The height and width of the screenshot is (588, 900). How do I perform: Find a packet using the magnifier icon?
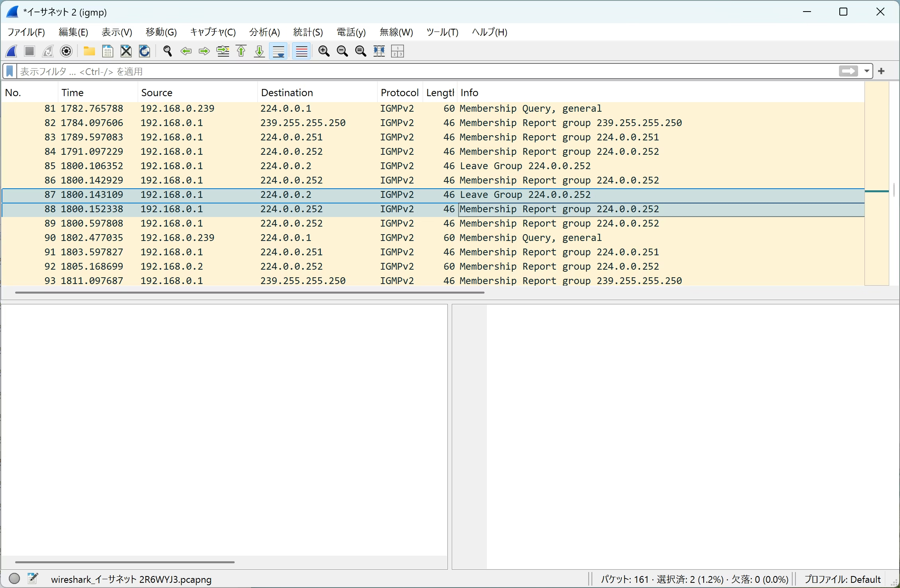(x=167, y=51)
